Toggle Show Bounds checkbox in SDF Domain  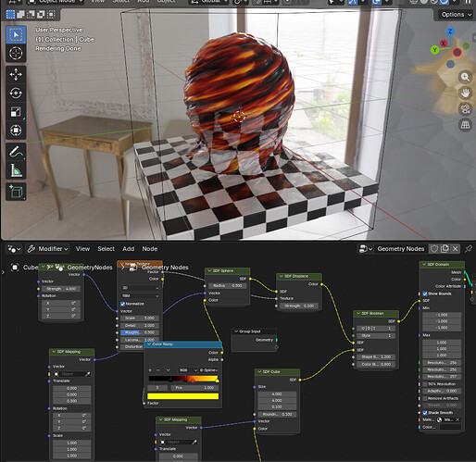[x=425, y=293]
